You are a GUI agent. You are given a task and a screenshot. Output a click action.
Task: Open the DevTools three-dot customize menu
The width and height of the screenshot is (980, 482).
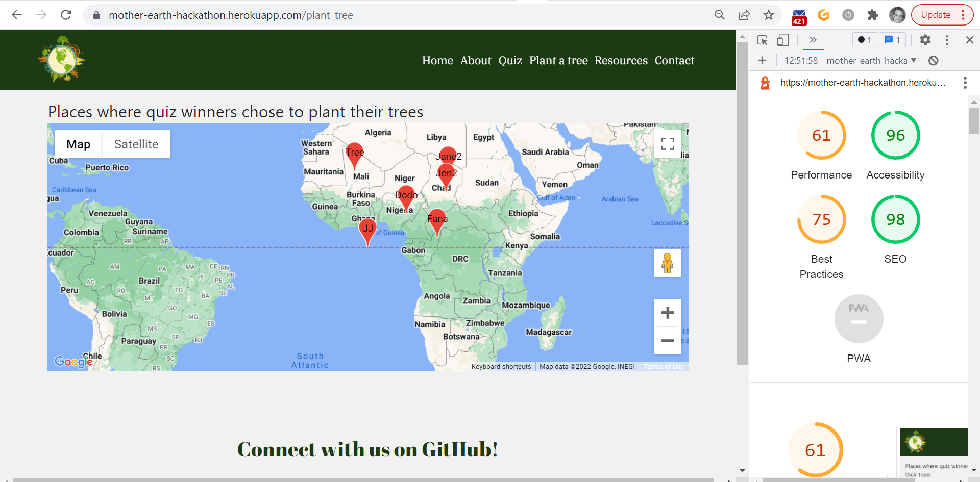coord(947,40)
